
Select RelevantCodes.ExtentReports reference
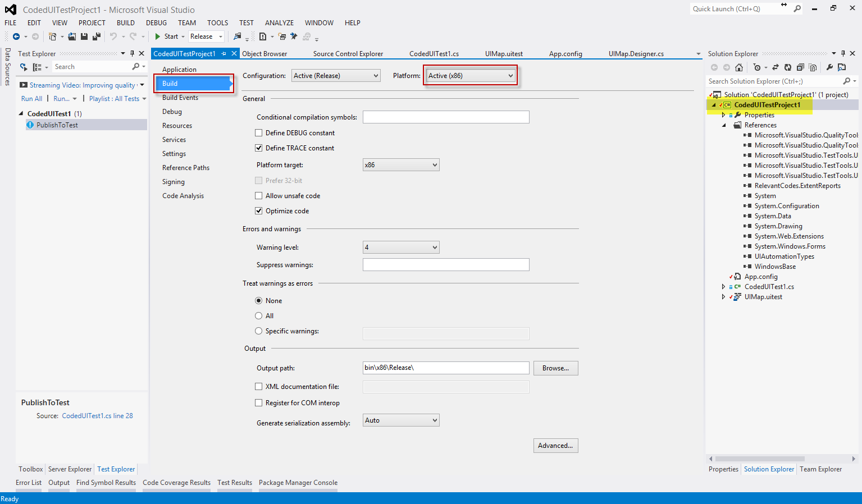[797, 186]
